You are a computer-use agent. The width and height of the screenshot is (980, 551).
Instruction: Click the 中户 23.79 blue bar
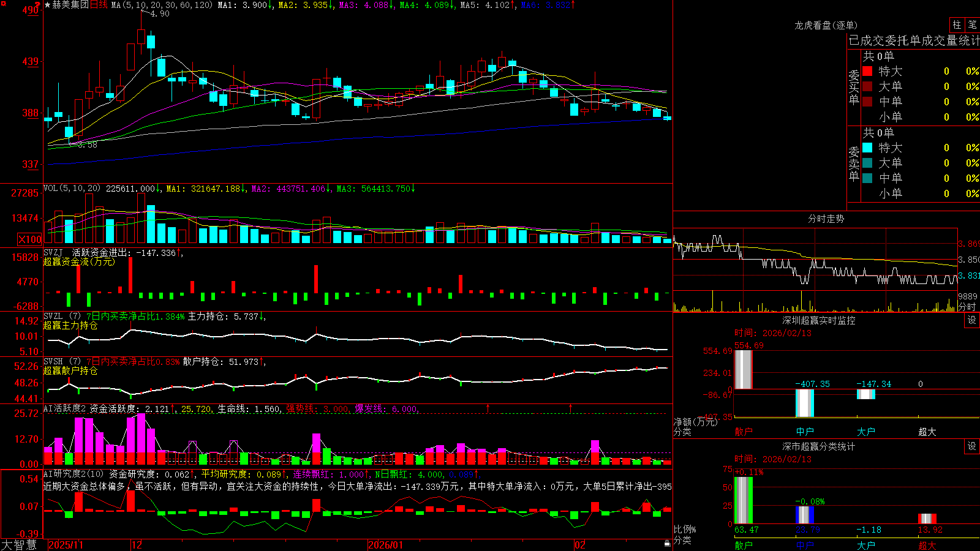805,515
